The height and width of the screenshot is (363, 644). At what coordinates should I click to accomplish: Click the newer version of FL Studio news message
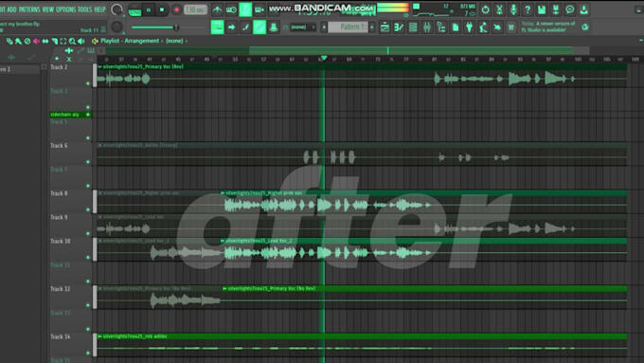pyautogui.click(x=548, y=27)
